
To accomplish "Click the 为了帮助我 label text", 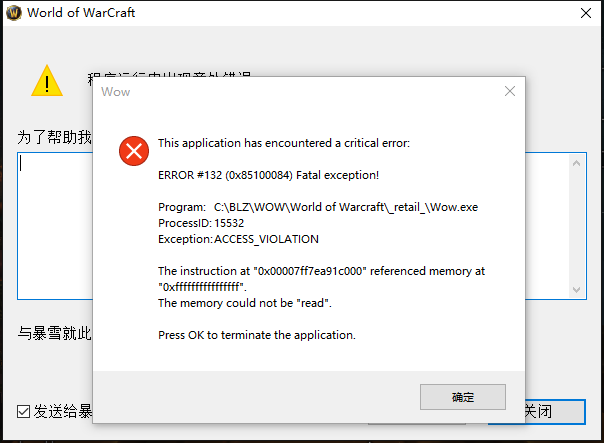I will pyautogui.click(x=54, y=137).
